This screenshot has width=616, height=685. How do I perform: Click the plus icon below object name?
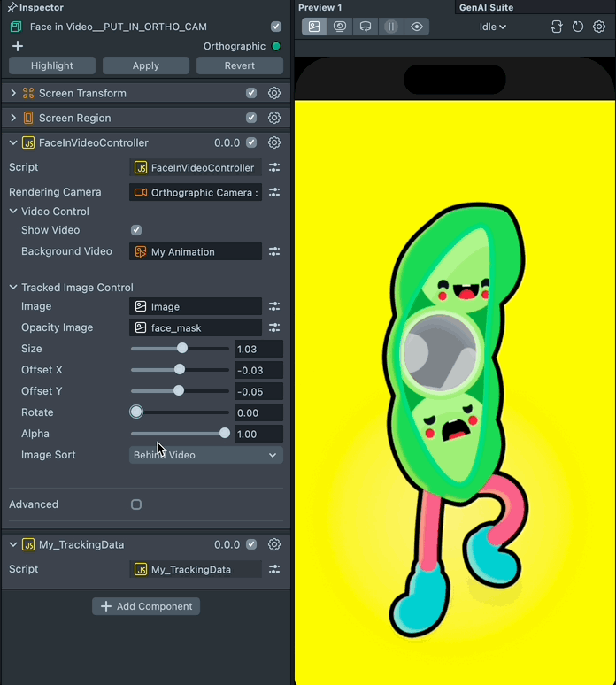18,46
